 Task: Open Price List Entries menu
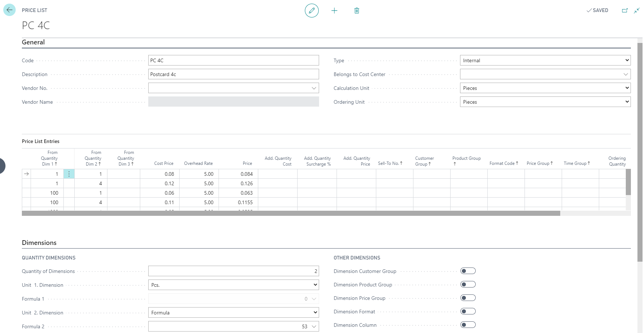(40, 141)
